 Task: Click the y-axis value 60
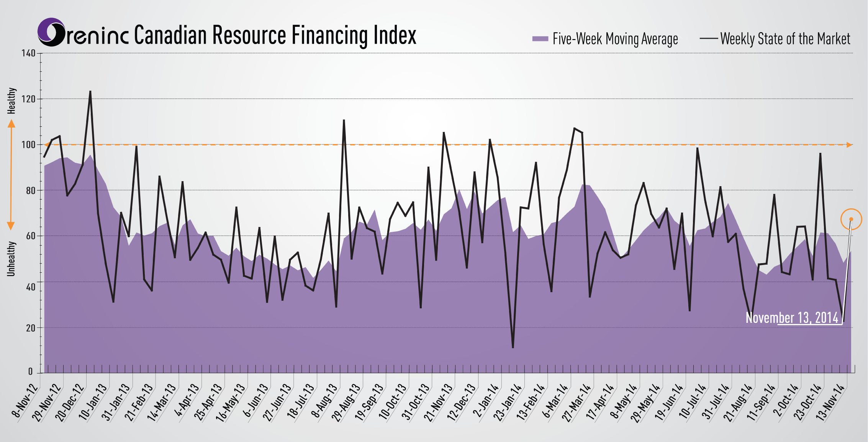click(x=31, y=236)
